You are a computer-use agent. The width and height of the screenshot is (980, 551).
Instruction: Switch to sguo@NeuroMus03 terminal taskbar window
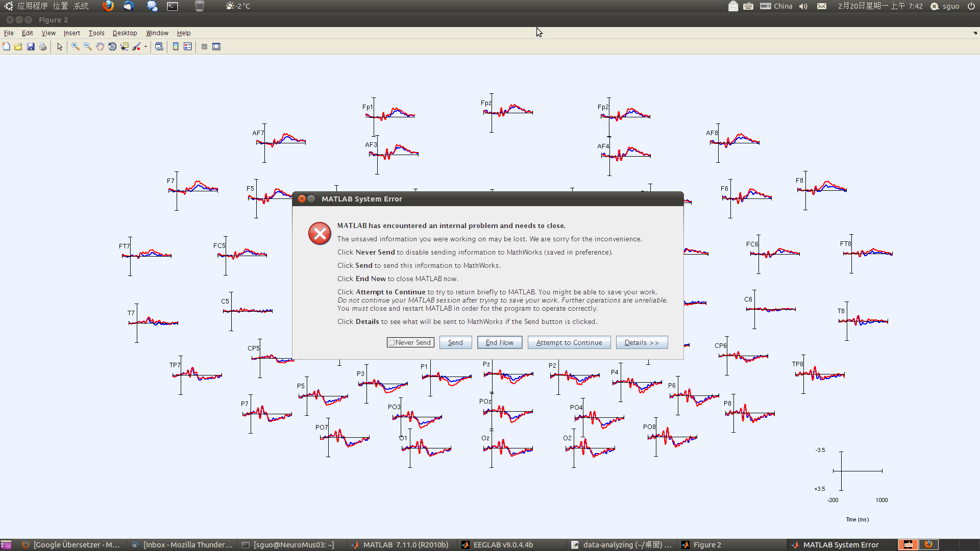[289, 545]
